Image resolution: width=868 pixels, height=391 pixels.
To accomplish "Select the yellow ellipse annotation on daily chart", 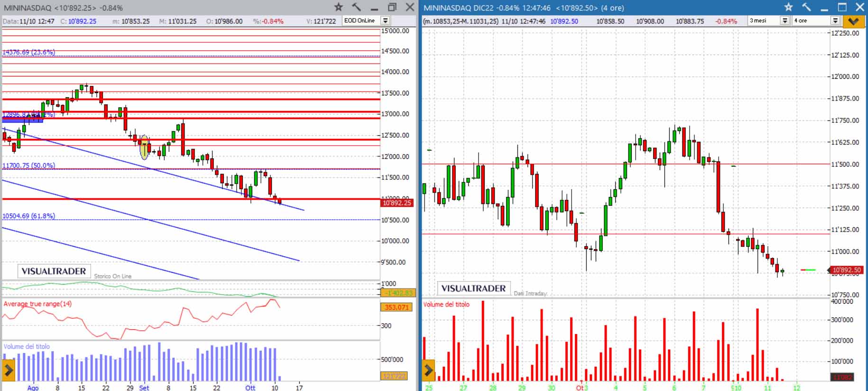I will click(145, 147).
